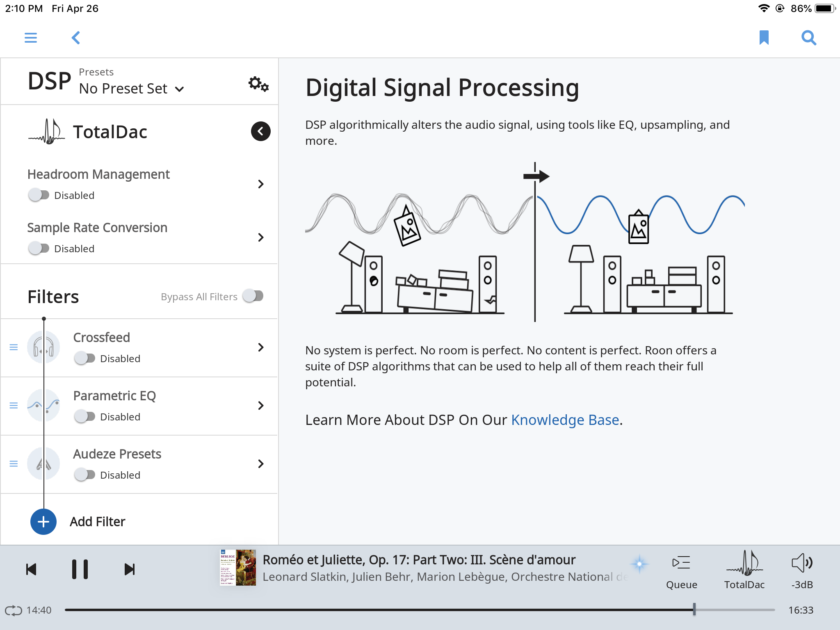Open artist line Leonard Slatkin, Julien Behr
Image resolution: width=840 pixels, height=630 pixels.
pos(445,577)
